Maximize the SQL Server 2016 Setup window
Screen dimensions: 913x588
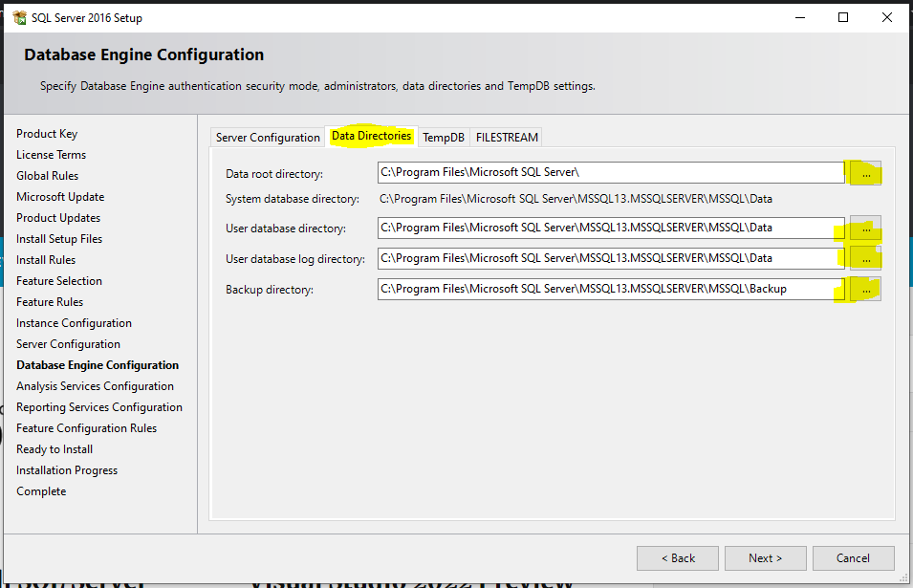pos(843,17)
